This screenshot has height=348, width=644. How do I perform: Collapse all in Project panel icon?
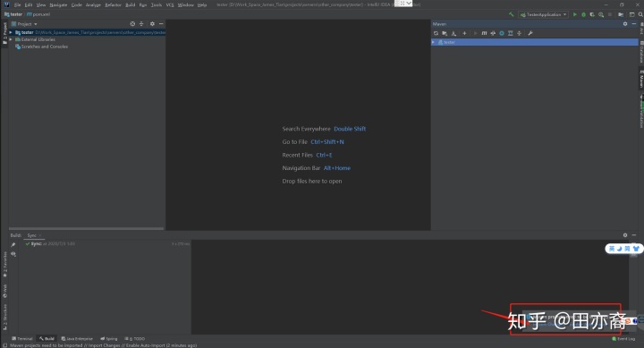click(x=141, y=24)
